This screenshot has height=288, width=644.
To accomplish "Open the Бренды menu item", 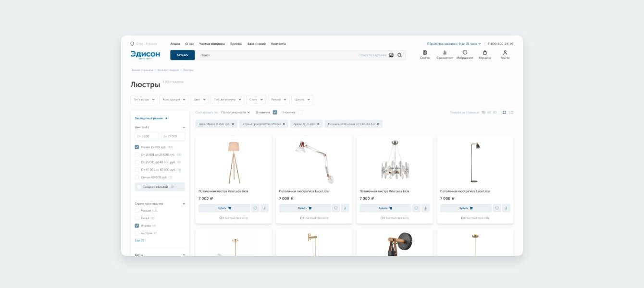I will coord(236,44).
